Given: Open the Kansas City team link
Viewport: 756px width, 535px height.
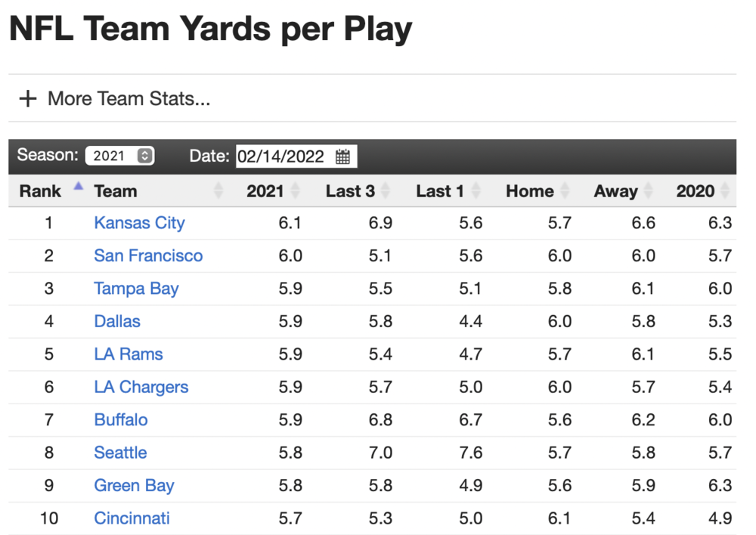Looking at the screenshot, I should (139, 223).
